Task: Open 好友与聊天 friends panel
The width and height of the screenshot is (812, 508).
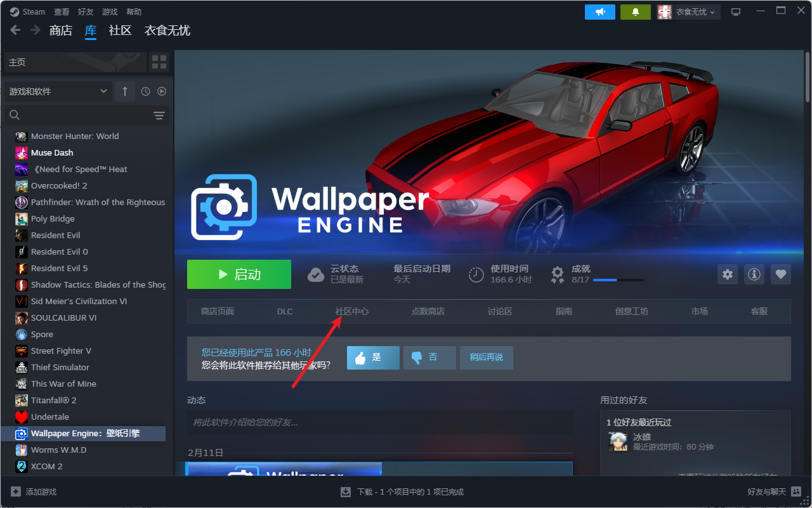Action: [774, 491]
